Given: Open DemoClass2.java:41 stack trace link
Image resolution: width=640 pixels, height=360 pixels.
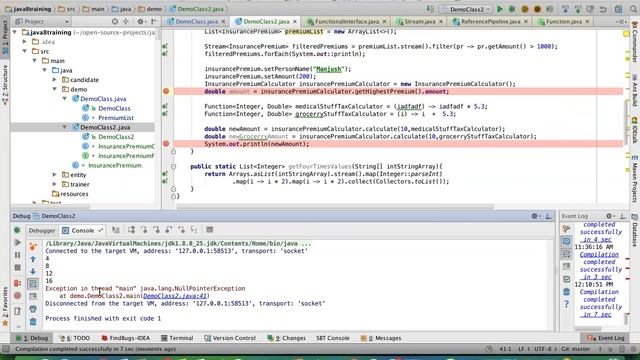Looking at the screenshot, I should pyautogui.click(x=175, y=296).
